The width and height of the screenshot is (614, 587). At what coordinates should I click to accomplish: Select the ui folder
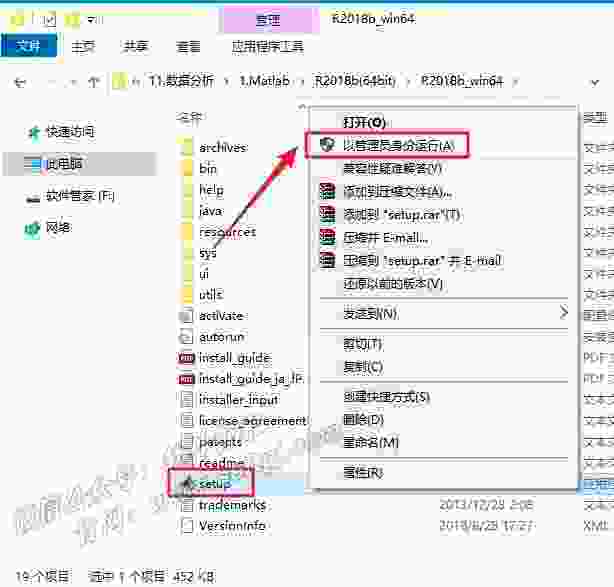click(x=204, y=274)
